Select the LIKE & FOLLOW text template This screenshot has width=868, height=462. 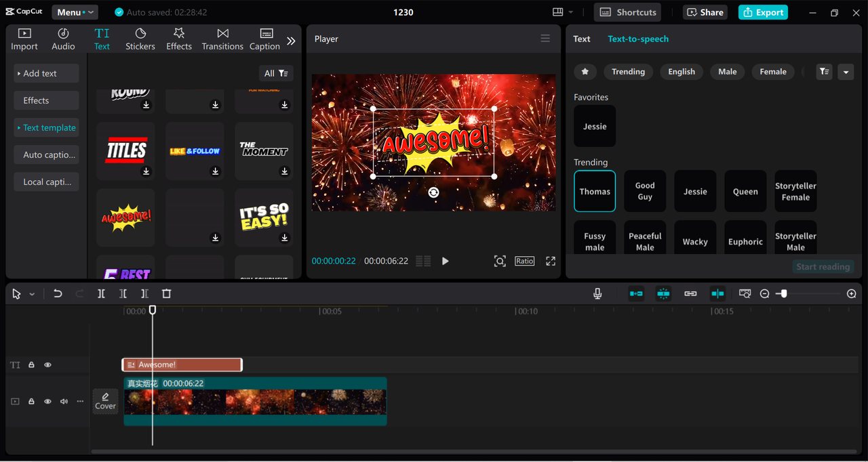click(x=195, y=150)
